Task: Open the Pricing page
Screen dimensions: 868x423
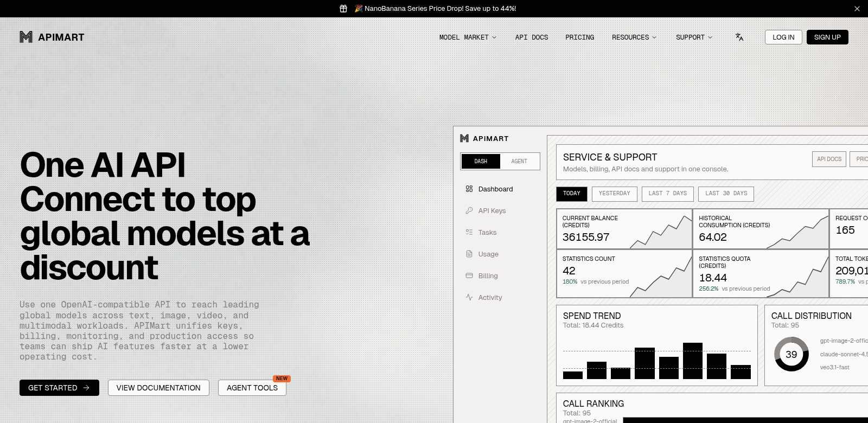Action: (x=580, y=37)
